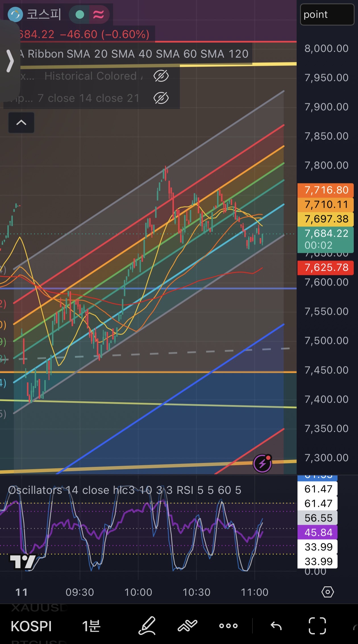This screenshot has height=644, width=358.
Task: Open the three-dots more options menu
Action: 228,626
